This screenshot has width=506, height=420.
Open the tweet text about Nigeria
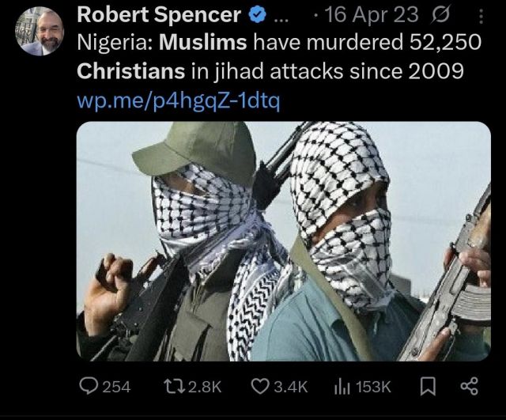[x=277, y=55]
